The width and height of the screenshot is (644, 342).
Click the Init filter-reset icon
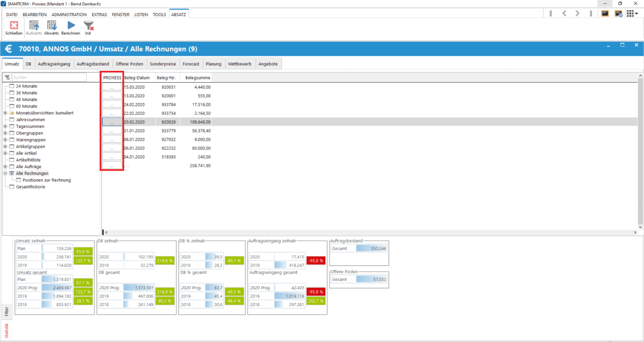pos(88,25)
